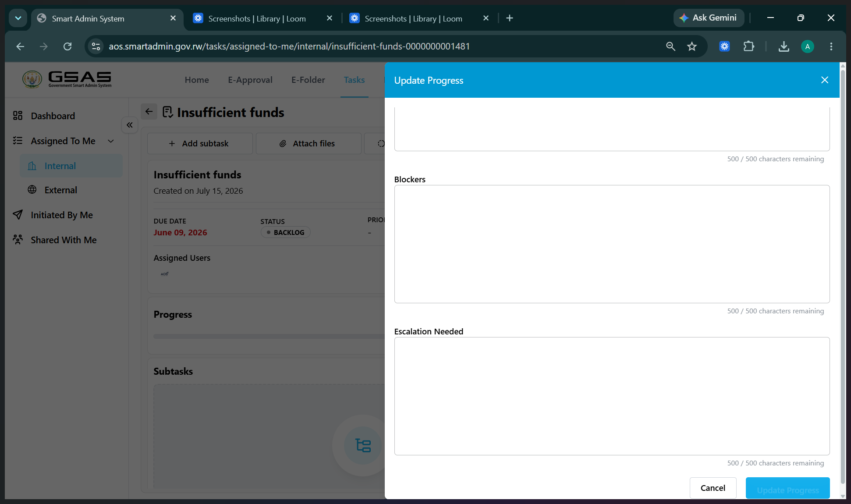Click the top text area above Blockers
This screenshot has width=851, height=504.
(x=612, y=129)
